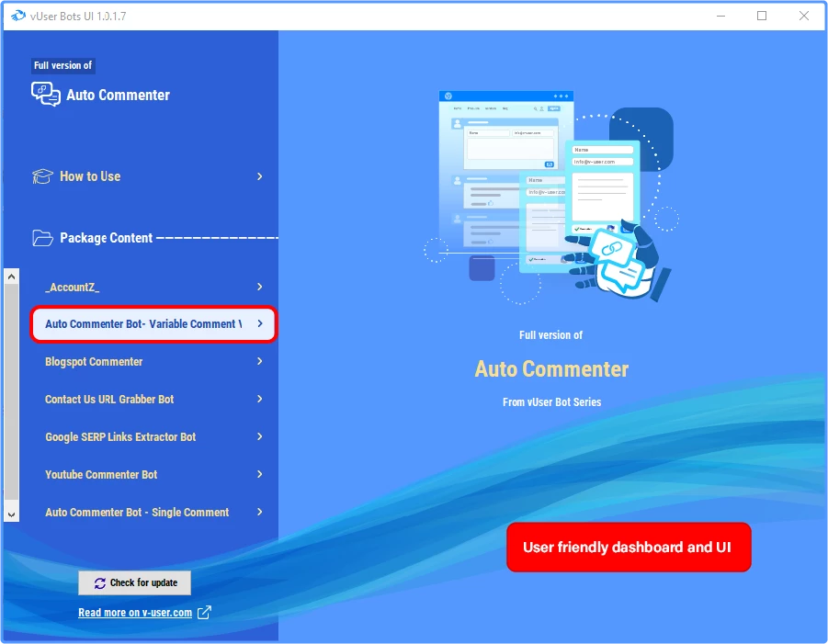Expand the Blogspot Commenter chevron
The height and width of the screenshot is (644, 828).
pyautogui.click(x=260, y=361)
